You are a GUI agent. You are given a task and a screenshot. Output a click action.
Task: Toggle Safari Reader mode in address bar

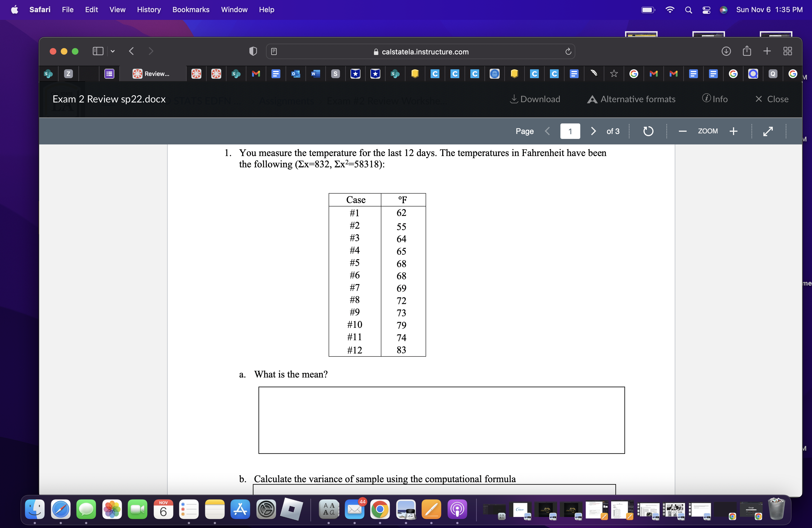274,52
